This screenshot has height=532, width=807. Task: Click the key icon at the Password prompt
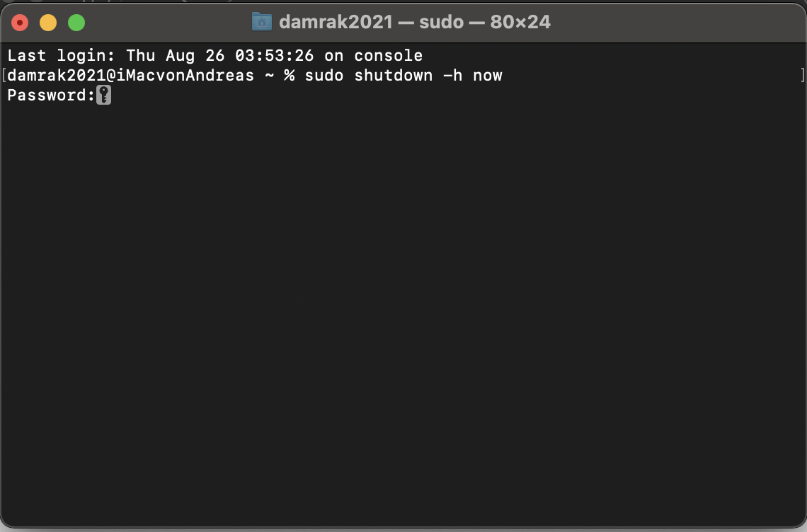click(x=103, y=96)
